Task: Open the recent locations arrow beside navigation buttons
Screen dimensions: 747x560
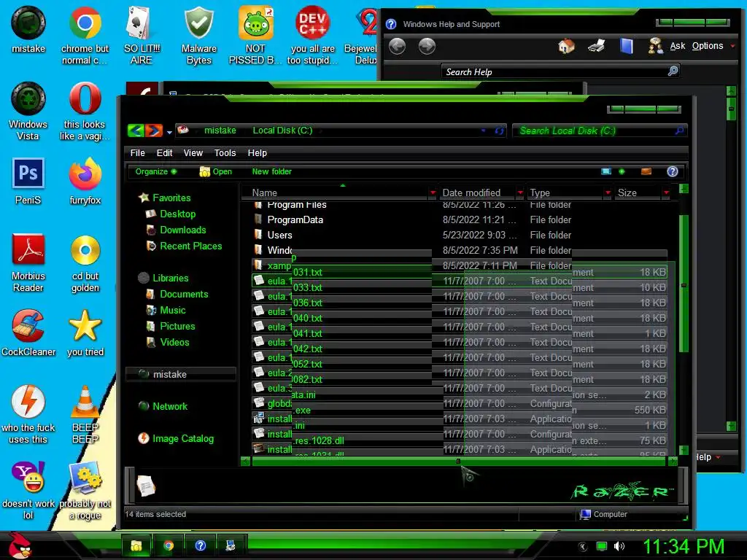Action: point(169,133)
